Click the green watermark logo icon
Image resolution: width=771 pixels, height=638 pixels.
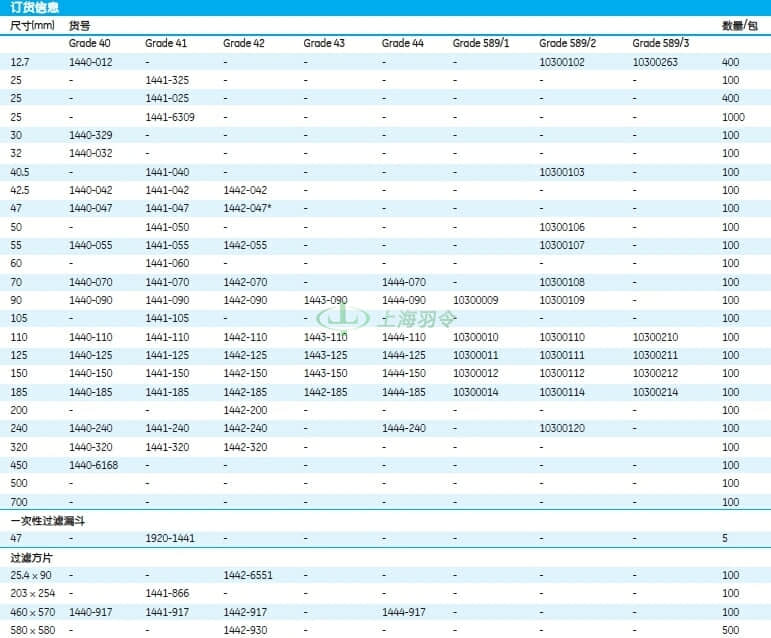(x=343, y=318)
